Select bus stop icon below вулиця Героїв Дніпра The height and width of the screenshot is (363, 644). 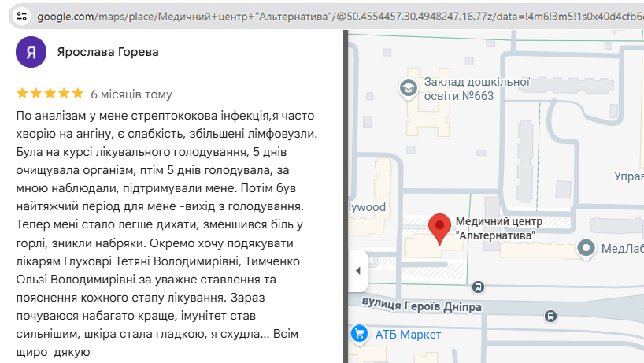pos(550,317)
